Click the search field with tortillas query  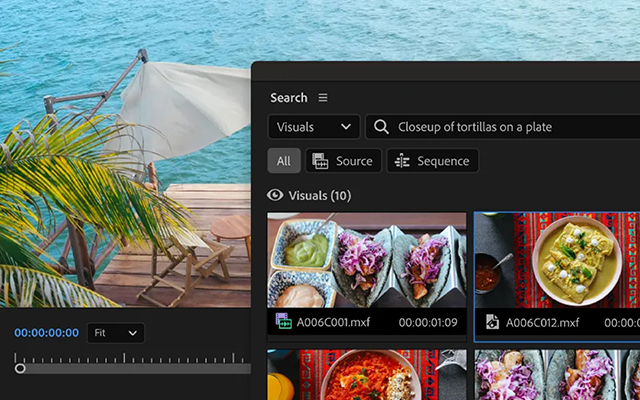502,127
